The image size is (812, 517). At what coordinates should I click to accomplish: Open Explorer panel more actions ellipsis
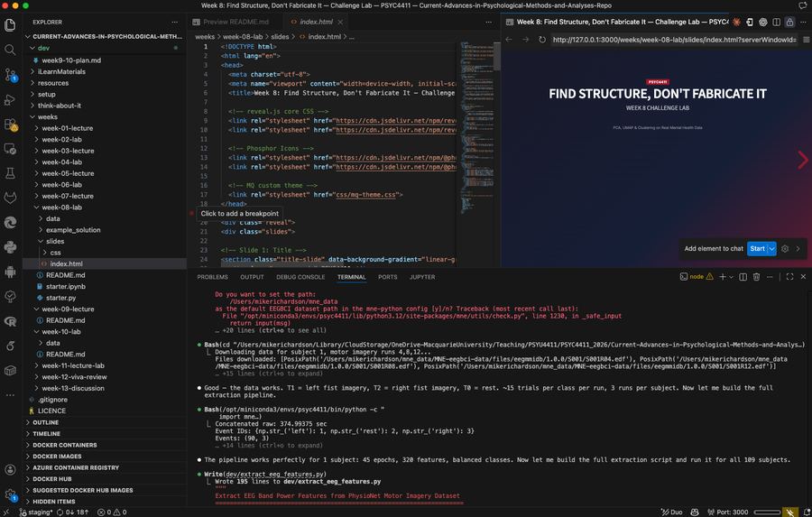click(174, 22)
